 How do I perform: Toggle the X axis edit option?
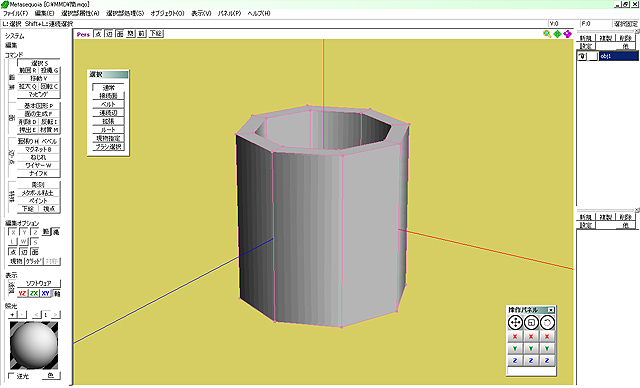pyautogui.click(x=13, y=232)
